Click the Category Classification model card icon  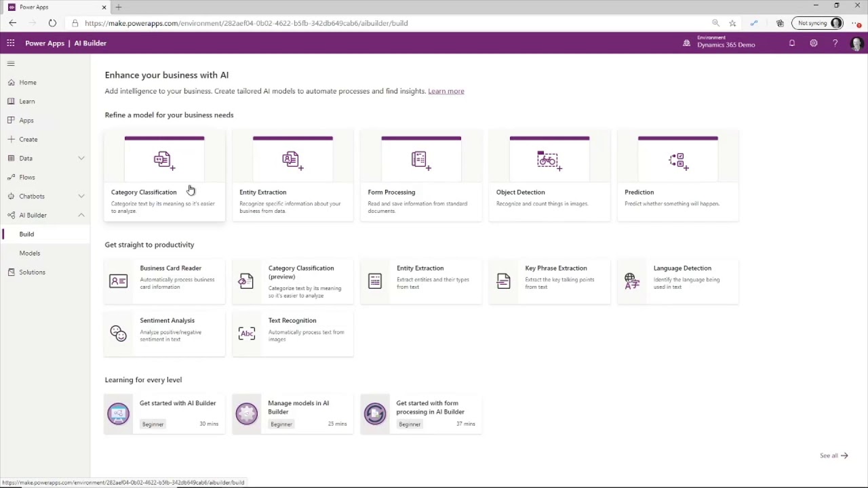[163, 161]
